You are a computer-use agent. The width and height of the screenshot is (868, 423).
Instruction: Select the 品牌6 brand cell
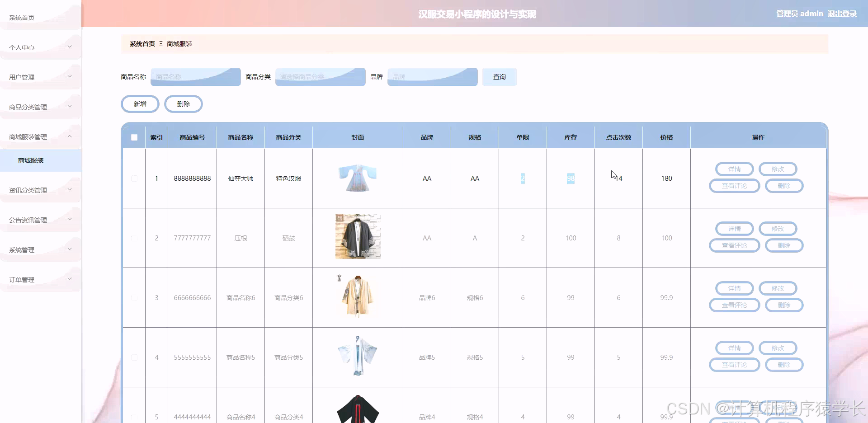tap(427, 298)
